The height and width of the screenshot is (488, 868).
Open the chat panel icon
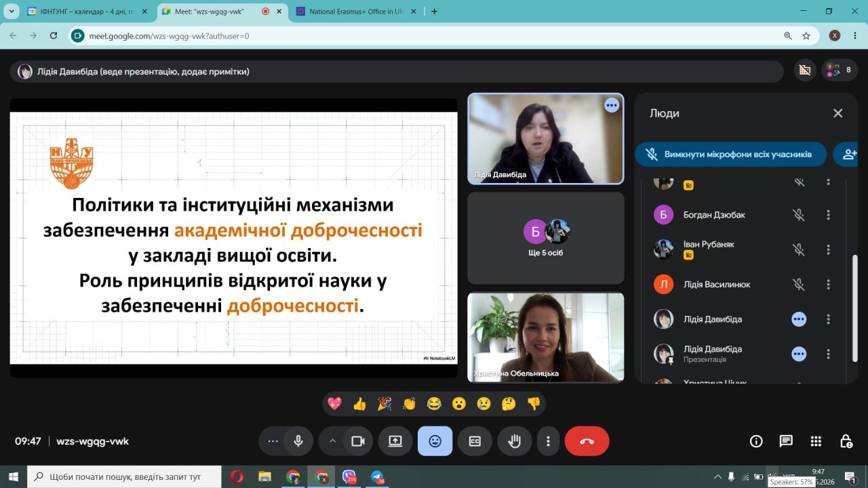pyautogui.click(x=786, y=441)
